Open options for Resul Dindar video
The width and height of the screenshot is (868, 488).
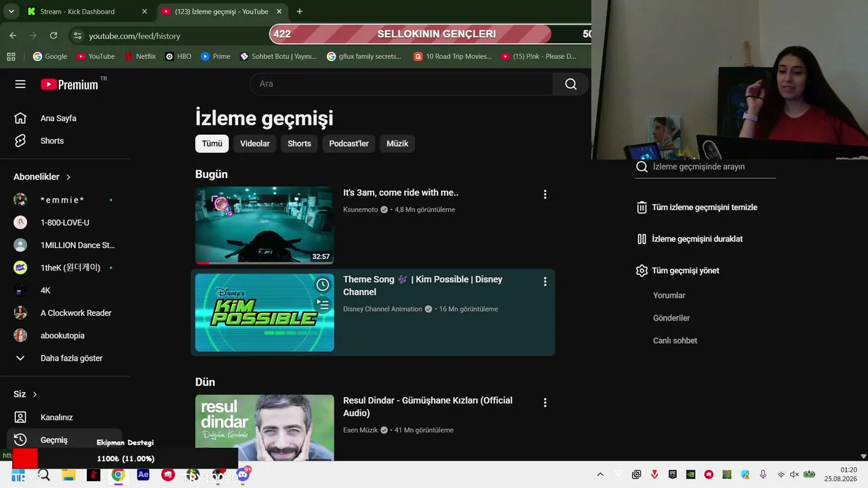[x=545, y=403]
